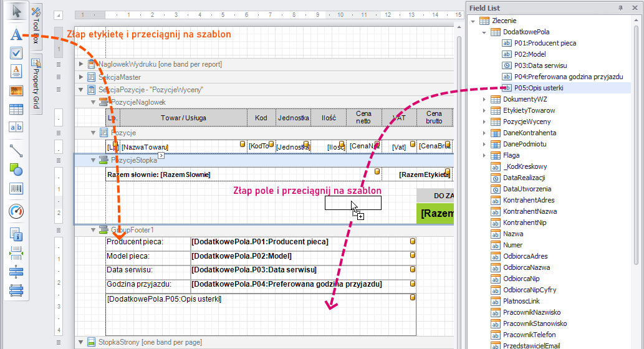This screenshot has width=644, height=349.
Task: Select the P05:Opis usterki field
Action: (539, 88)
